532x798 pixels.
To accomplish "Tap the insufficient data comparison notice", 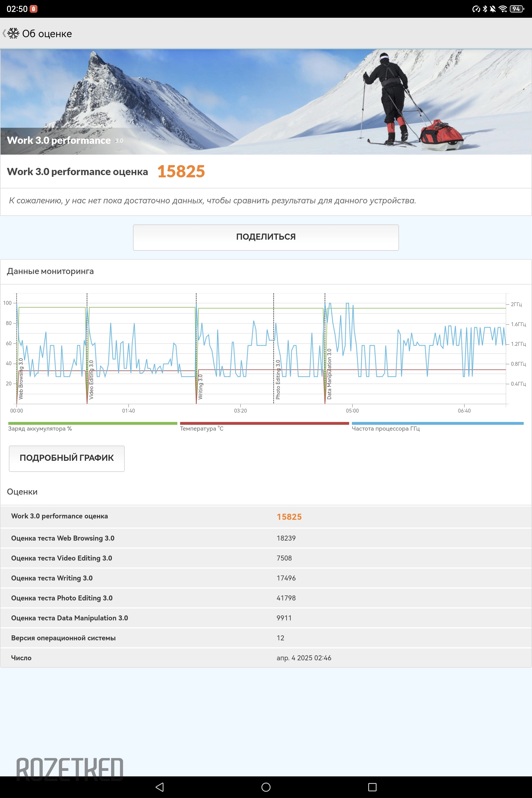I will [213, 201].
